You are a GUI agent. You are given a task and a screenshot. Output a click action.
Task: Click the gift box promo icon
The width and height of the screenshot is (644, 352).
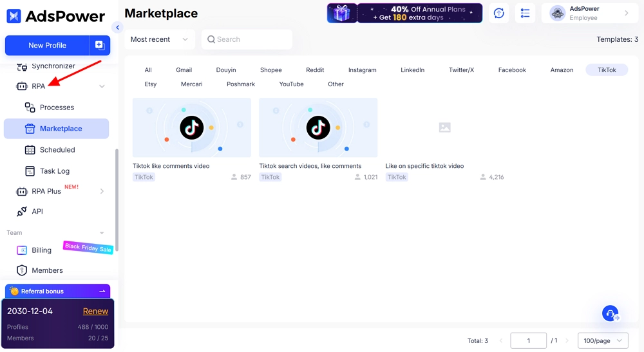coord(342,13)
